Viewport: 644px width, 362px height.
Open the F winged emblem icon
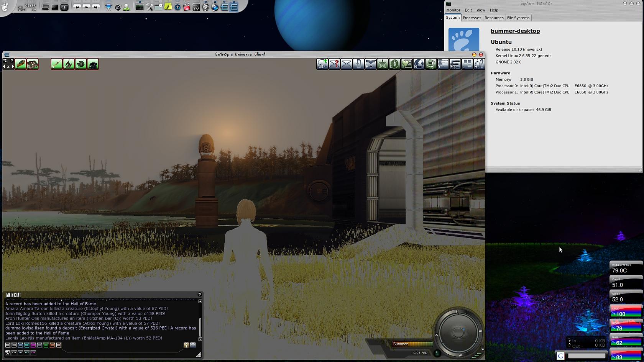point(370,64)
